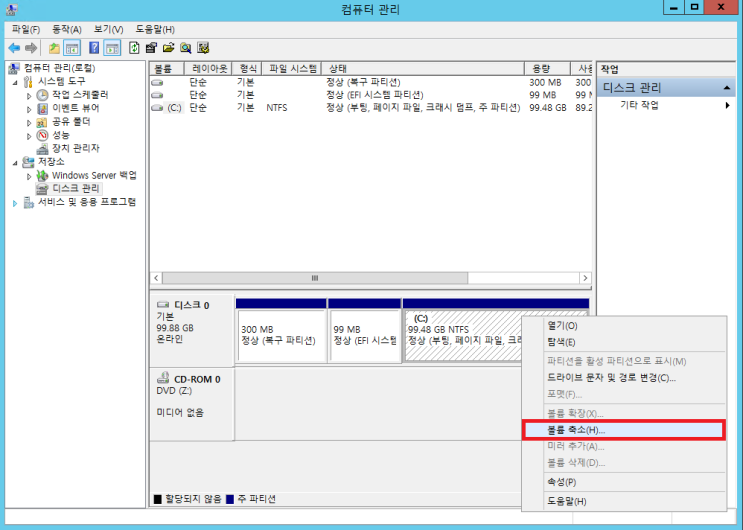
Task: Choose 탐색(E) in context menu
Action: click(x=624, y=342)
